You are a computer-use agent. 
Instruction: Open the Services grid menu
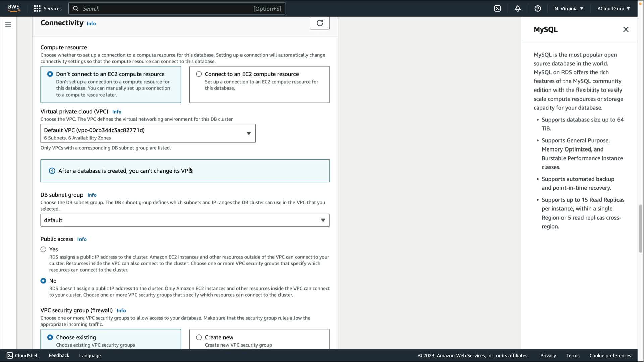(48, 9)
